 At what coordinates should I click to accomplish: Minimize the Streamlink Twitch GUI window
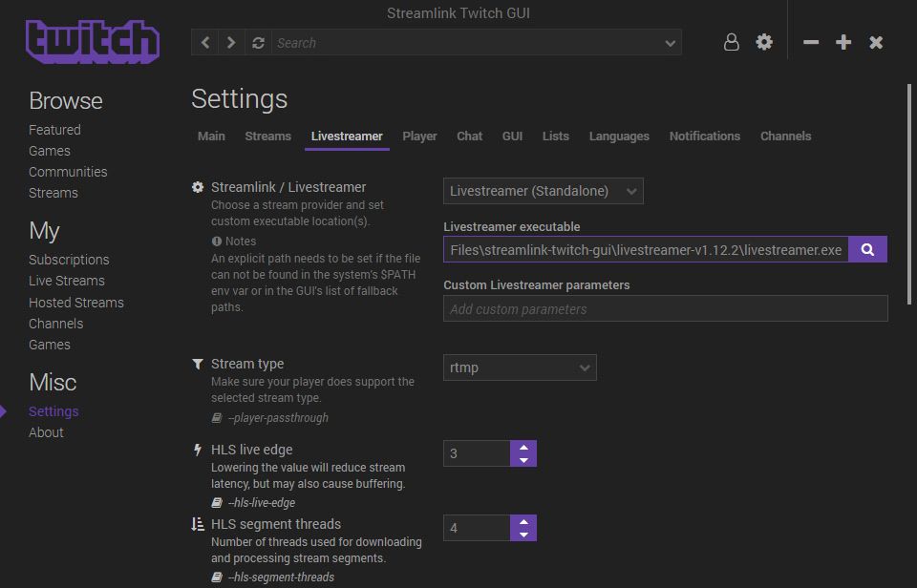pyautogui.click(x=811, y=42)
